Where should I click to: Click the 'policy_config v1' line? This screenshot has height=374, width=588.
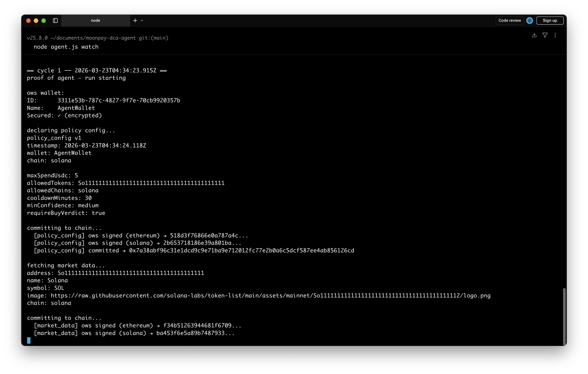tap(54, 138)
